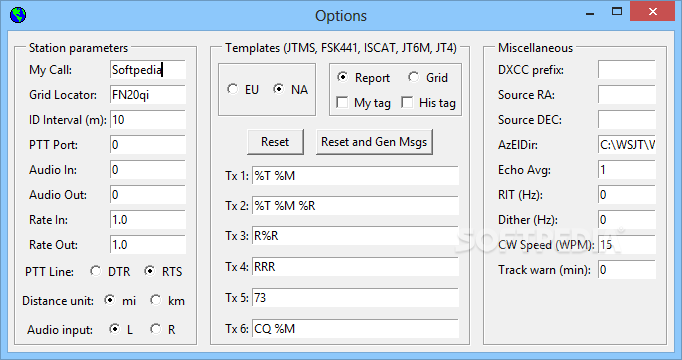Click the 'Audio input:' label
The height and width of the screenshot is (360, 682).
click(x=60, y=330)
